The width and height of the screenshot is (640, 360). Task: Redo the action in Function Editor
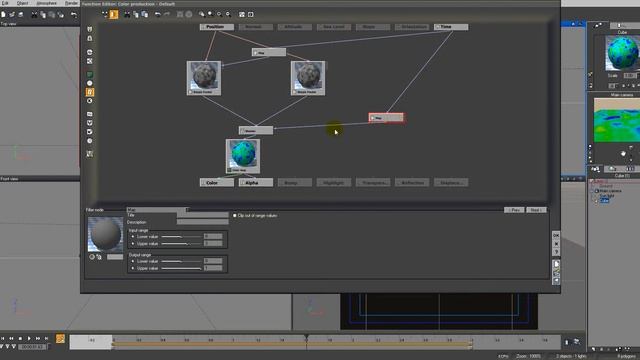tap(167, 14)
